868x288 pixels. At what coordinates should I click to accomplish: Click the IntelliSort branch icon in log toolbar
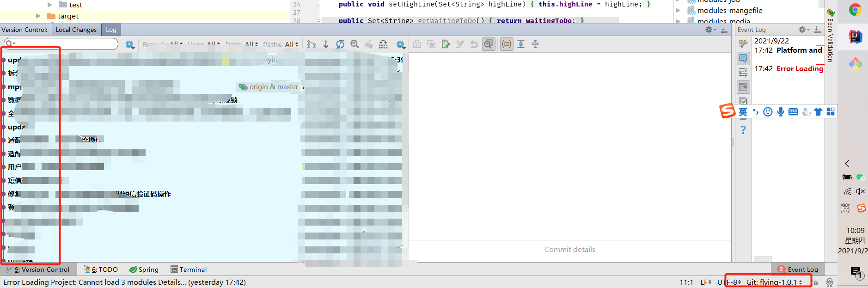pyautogui.click(x=312, y=44)
